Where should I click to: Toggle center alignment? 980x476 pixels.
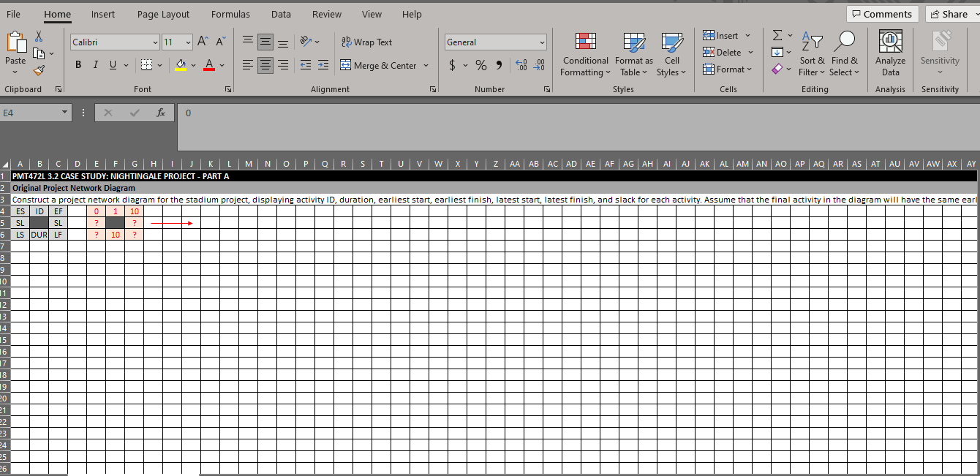click(265, 65)
